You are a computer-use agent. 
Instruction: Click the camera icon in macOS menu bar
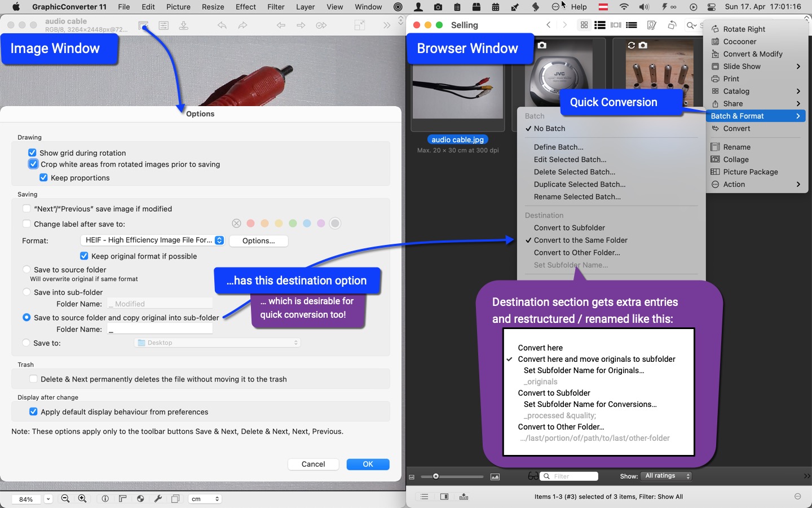[x=438, y=7]
